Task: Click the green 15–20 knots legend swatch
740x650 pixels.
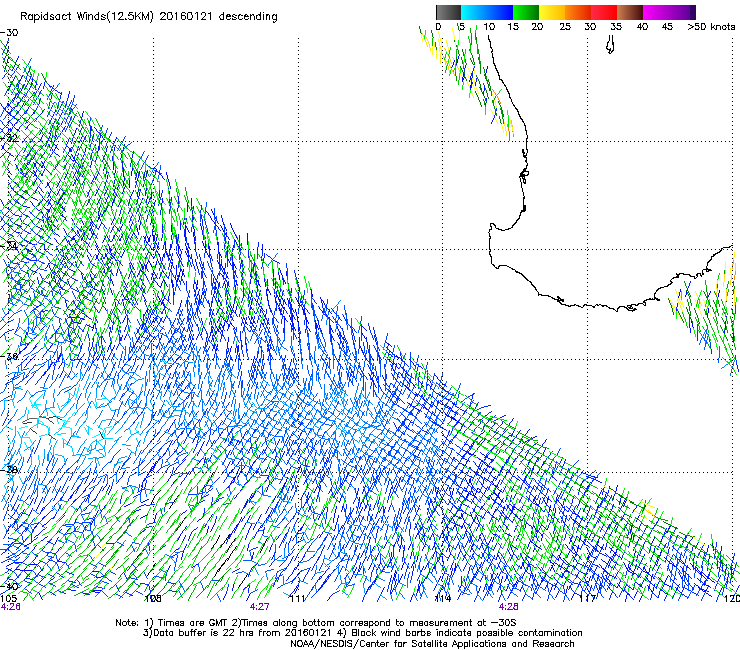Action: (526, 12)
